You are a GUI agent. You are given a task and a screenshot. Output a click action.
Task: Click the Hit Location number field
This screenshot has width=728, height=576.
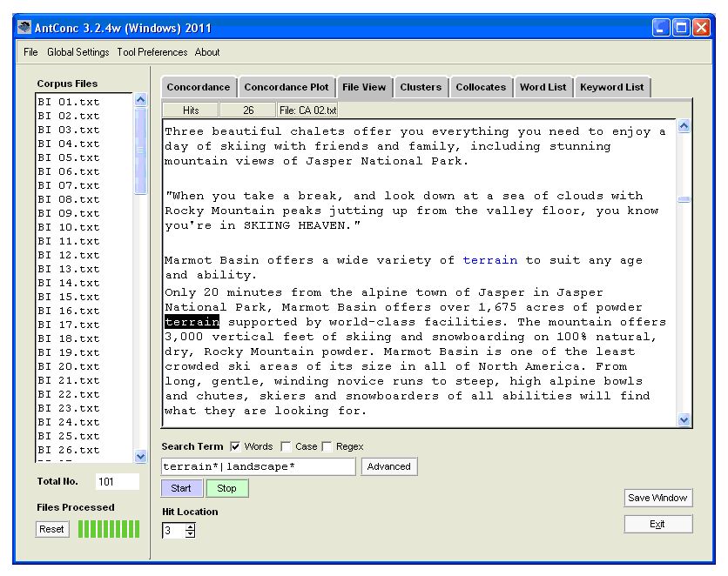tap(174, 531)
